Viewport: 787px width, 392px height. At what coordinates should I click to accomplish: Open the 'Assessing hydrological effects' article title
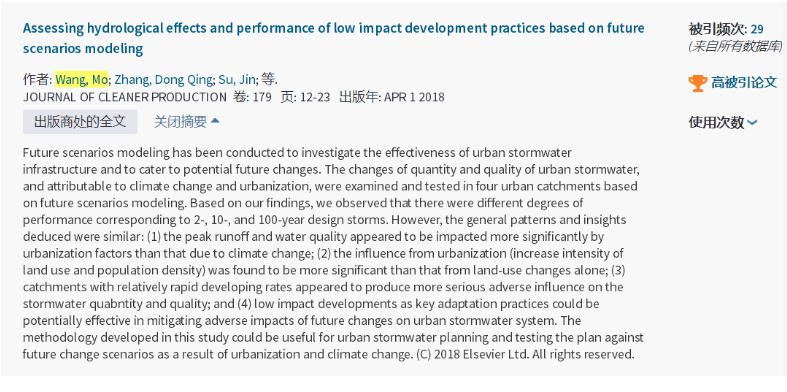(333, 38)
